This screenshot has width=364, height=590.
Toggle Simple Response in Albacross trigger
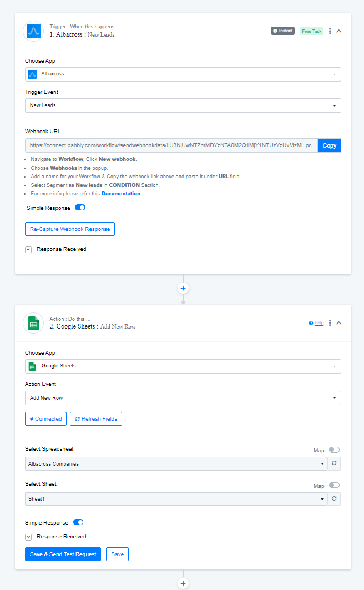pos(80,208)
